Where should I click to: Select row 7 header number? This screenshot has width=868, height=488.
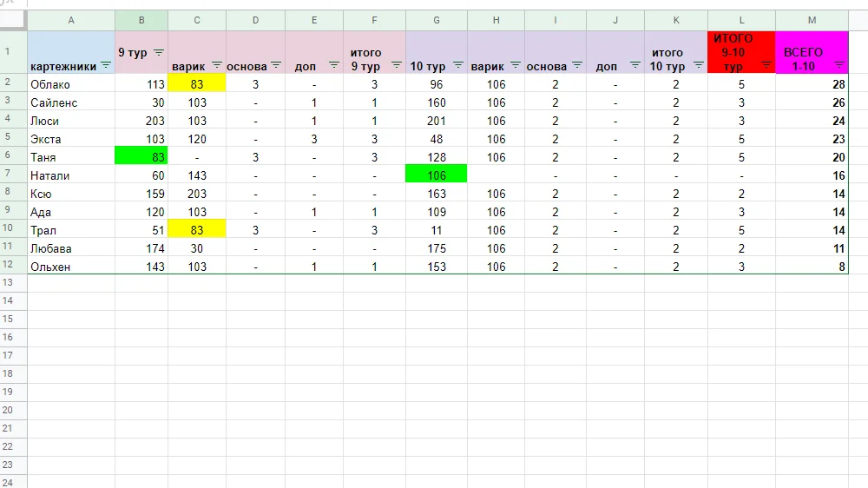point(13,174)
